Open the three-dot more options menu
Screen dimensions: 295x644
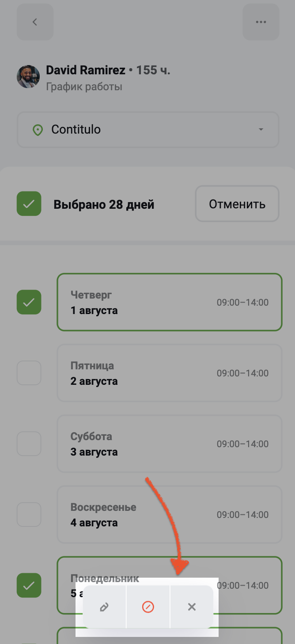[x=261, y=22]
